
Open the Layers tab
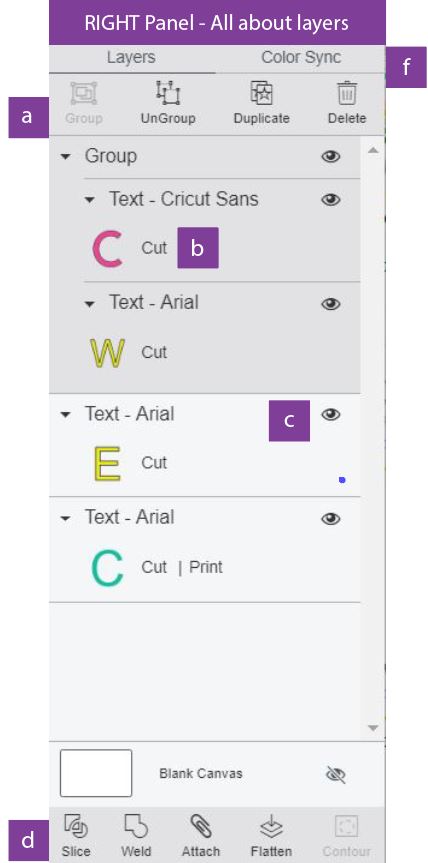131,57
